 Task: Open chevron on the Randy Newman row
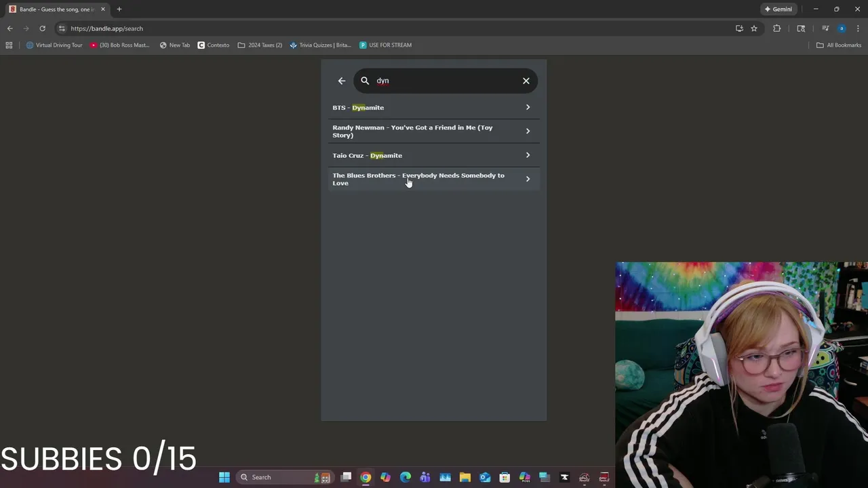tap(528, 131)
